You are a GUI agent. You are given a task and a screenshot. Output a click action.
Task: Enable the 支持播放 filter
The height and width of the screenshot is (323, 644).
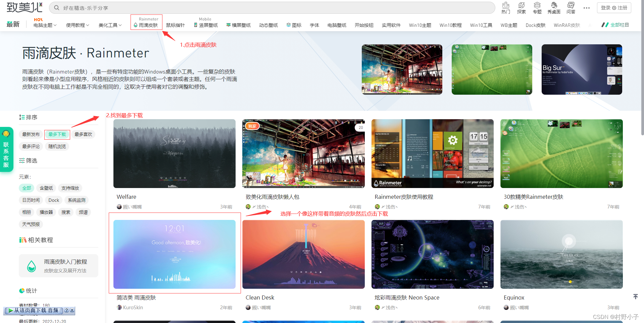pyautogui.click(x=70, y=188)
